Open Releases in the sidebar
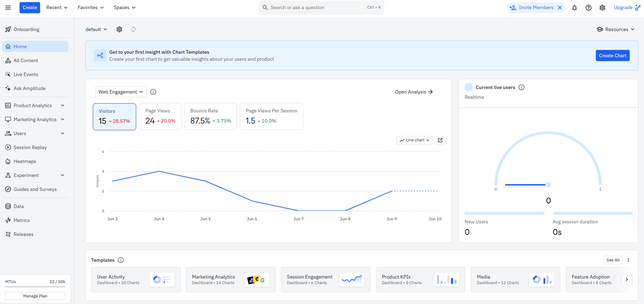This screenshot has height=304, width=644. pos(35,234)
